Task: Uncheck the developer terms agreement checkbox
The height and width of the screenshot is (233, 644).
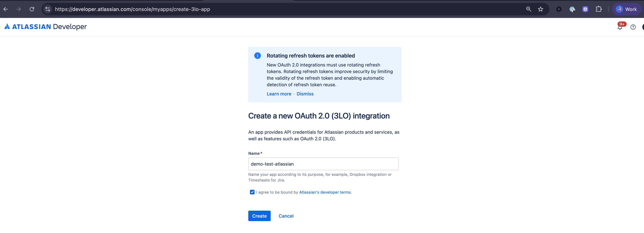Action: (252, 192)
